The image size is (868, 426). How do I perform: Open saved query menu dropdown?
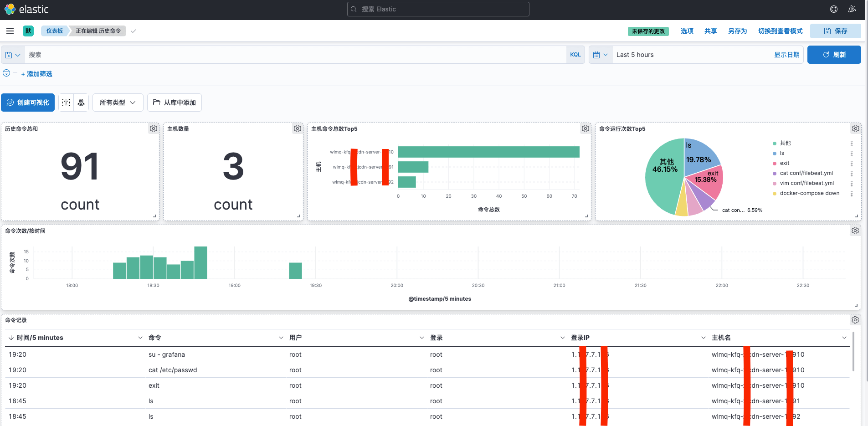(x=13, y=55)
